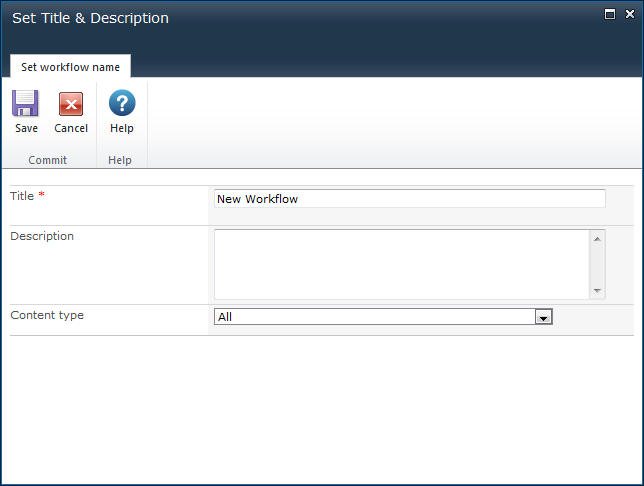Click the Description field label
Image resolution: width=644 pixels, height=486 pixels.
[x=42, y=236]
